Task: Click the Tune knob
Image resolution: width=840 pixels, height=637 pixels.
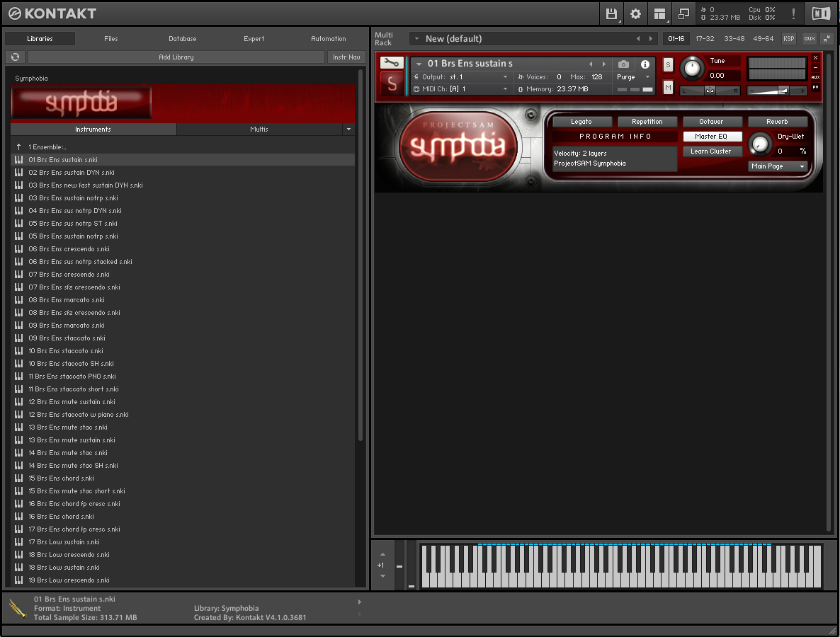Action: tap(691, 68)
